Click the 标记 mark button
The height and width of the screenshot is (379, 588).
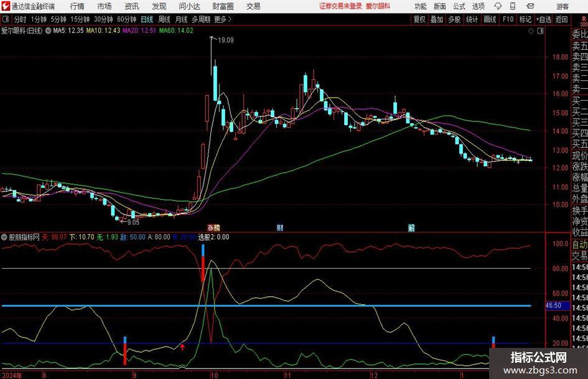click(x=525, y=19)
